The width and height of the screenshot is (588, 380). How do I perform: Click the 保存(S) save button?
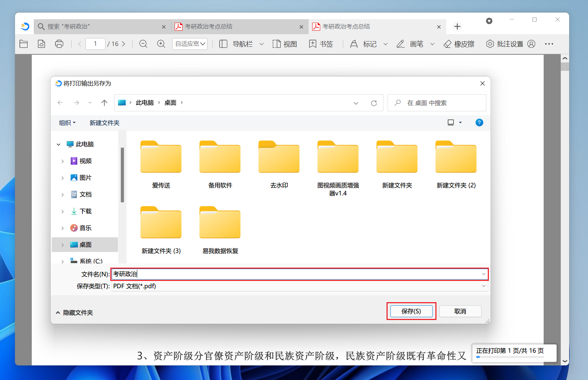(411, 311)
